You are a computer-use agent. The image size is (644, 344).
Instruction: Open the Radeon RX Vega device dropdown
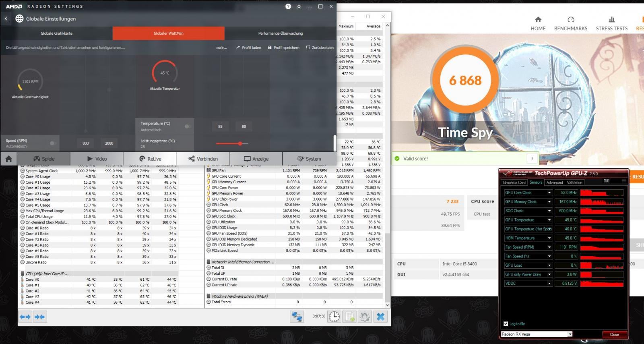pyautogui.click(x=537, y=334)
